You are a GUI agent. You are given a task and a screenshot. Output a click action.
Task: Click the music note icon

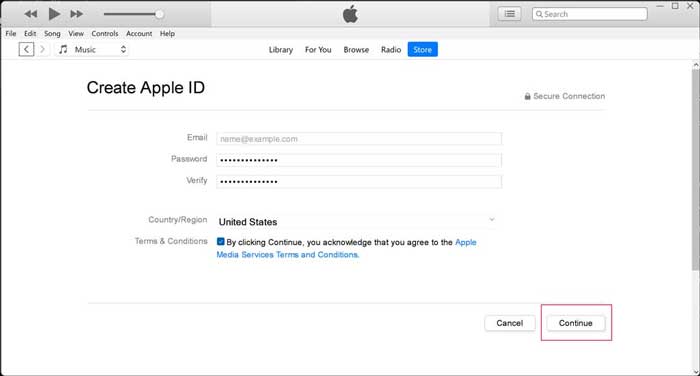coord(63,49)
